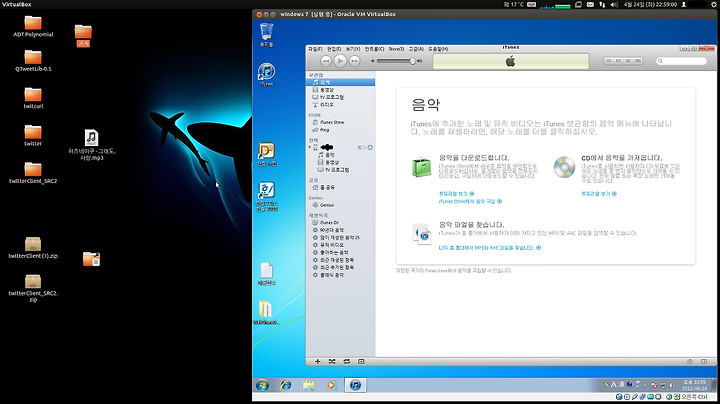Select TV 프로그램 in the library section
The width and height of the screenshot is (720, 404).
(x=340, y=97)
